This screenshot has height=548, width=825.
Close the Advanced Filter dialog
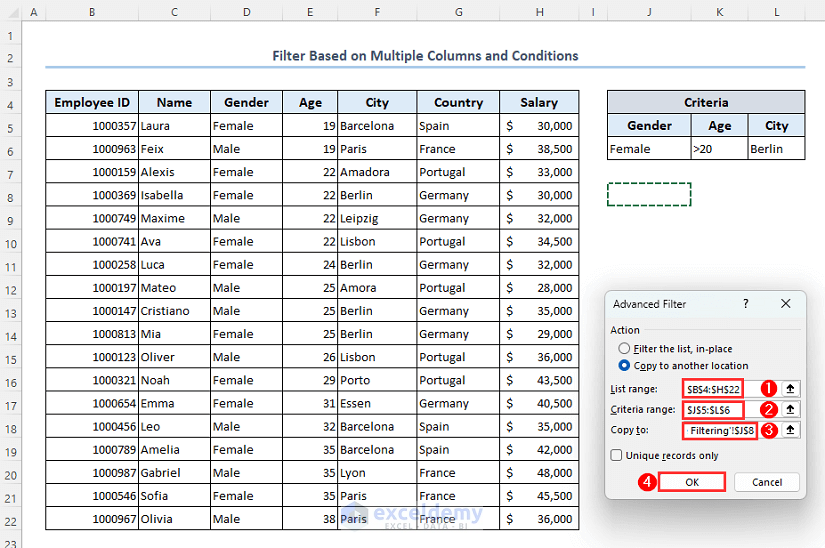click(x=786, y=303)
